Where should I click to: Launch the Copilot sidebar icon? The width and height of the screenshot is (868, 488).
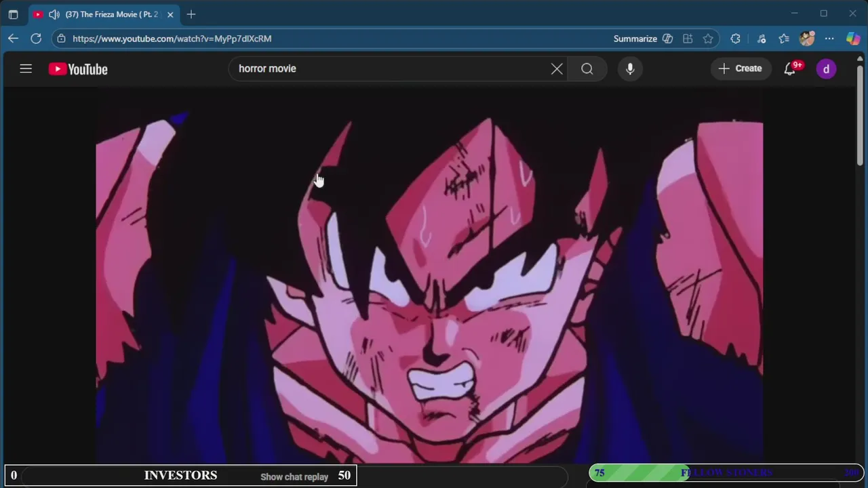(x=853, y=39)
